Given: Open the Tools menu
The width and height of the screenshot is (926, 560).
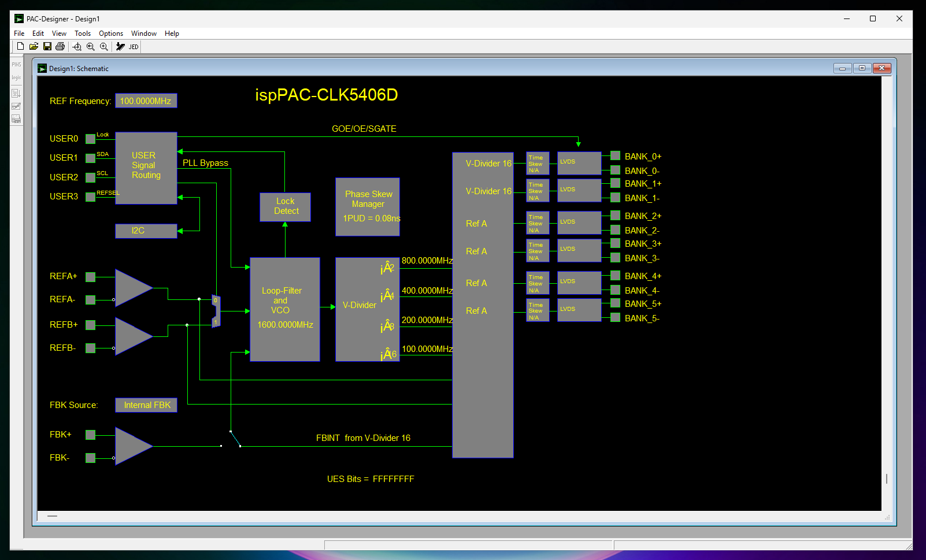Looking at the screenshot, I should coord(83,34).
